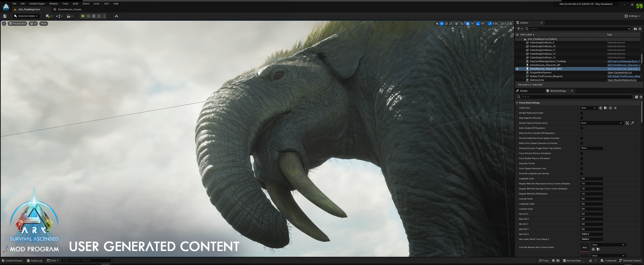This screenshot has height=265, width=644.
Task: Click the console command input field
Action: pyautogui.click(x=86, y=261)
